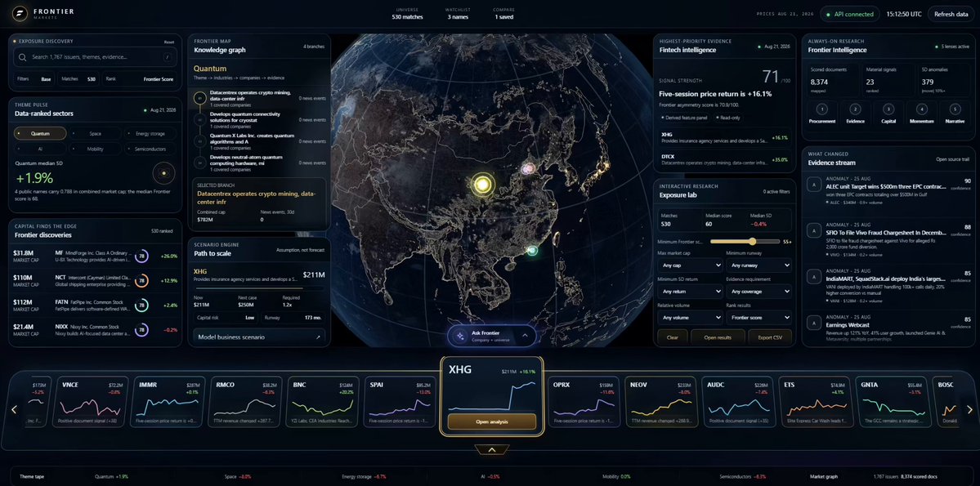Adjust the Minimum Frontier score slider
This screenshot has width=980, height=486.
pyautogui.click(x=745, y=241)
